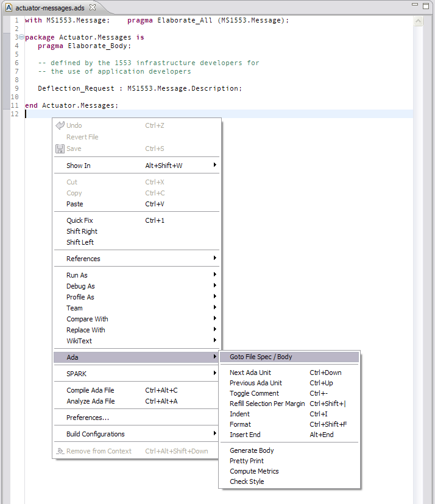Image resolution: width=435 pixels, height=504 pixels.
Task: Select Pretty Print
Action: (289, 461)
